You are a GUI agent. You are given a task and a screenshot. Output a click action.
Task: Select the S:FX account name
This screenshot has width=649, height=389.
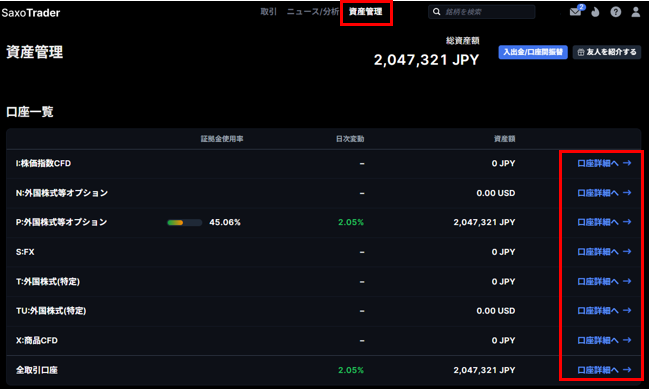25,252
